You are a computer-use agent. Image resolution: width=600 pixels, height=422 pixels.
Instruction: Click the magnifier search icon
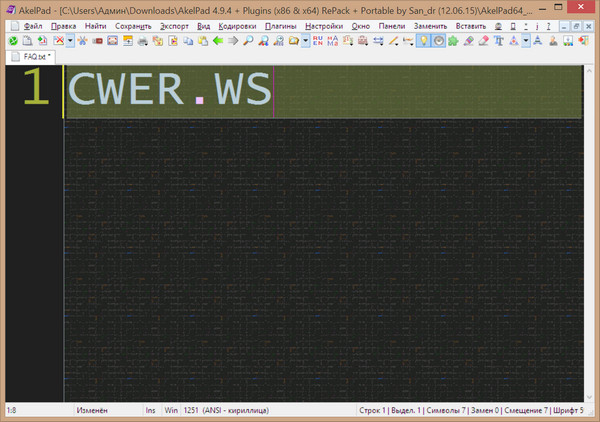(249, 41)
